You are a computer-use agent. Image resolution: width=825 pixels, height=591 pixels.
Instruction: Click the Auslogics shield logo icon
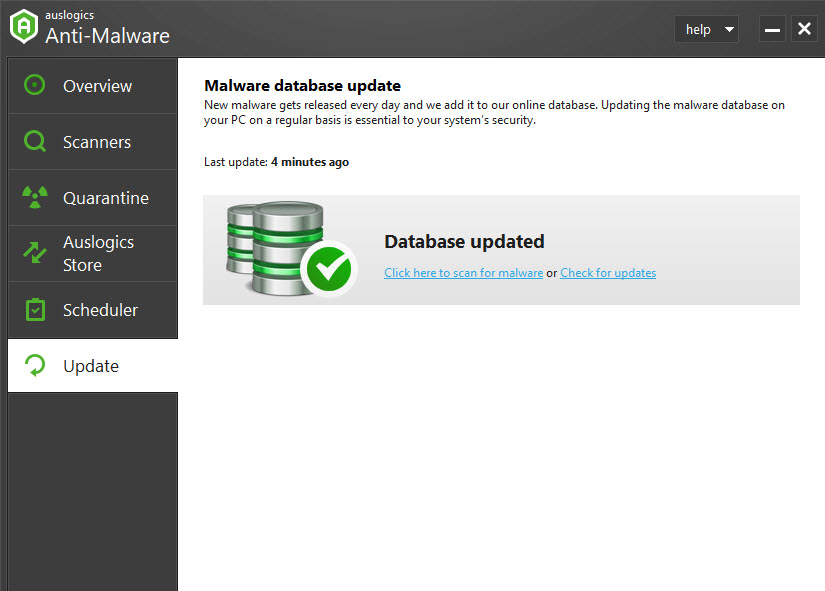click(24, 26)
